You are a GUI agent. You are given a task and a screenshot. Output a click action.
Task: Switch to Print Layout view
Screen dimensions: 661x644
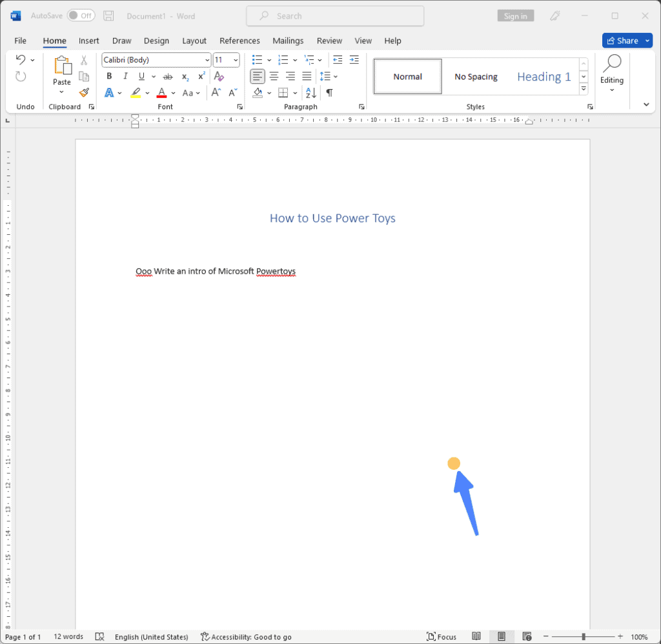501,636
